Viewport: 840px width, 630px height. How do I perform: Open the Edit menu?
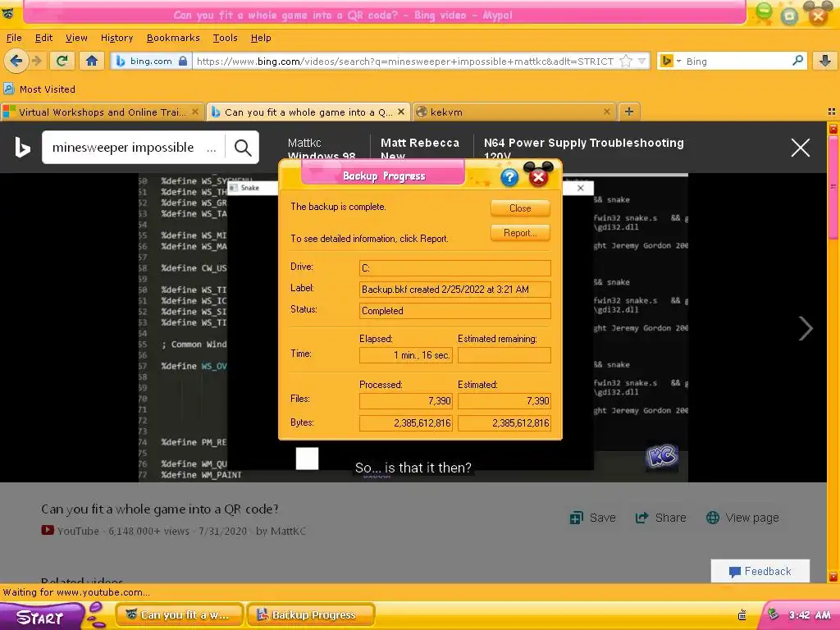pyautogui.click(x=43, y=38)
